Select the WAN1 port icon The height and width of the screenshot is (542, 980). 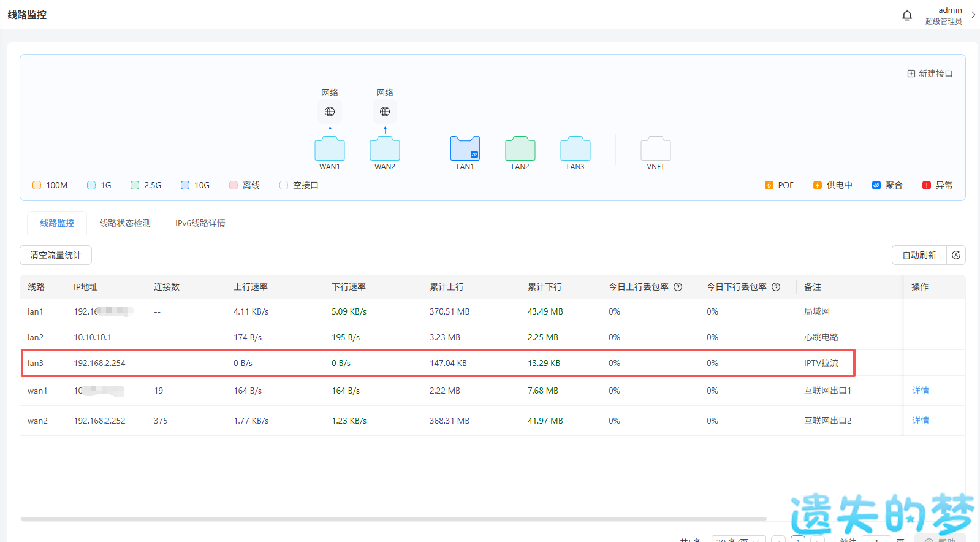tap(330, 148)
